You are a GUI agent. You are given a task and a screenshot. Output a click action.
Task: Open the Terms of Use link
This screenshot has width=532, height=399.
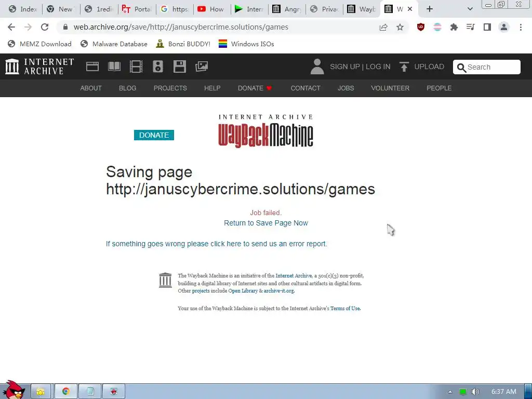coord(345,309)
